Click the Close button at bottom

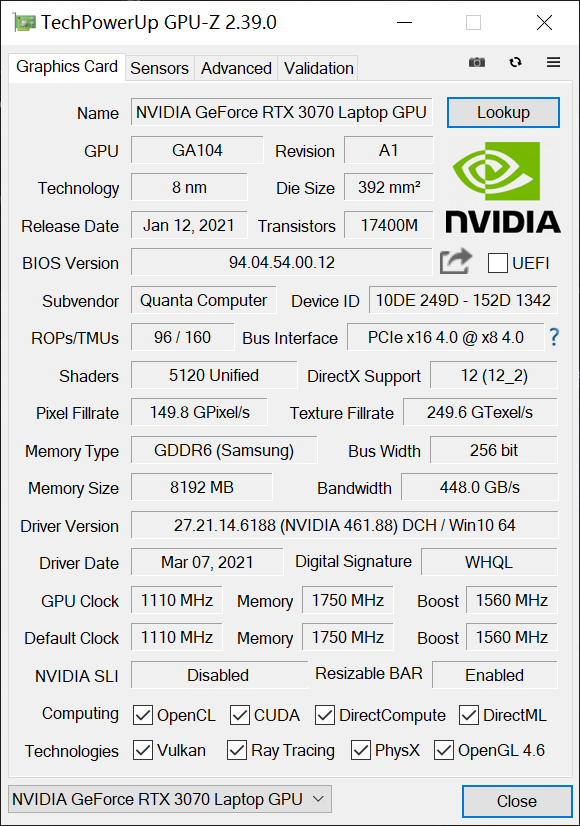point(517,801)
